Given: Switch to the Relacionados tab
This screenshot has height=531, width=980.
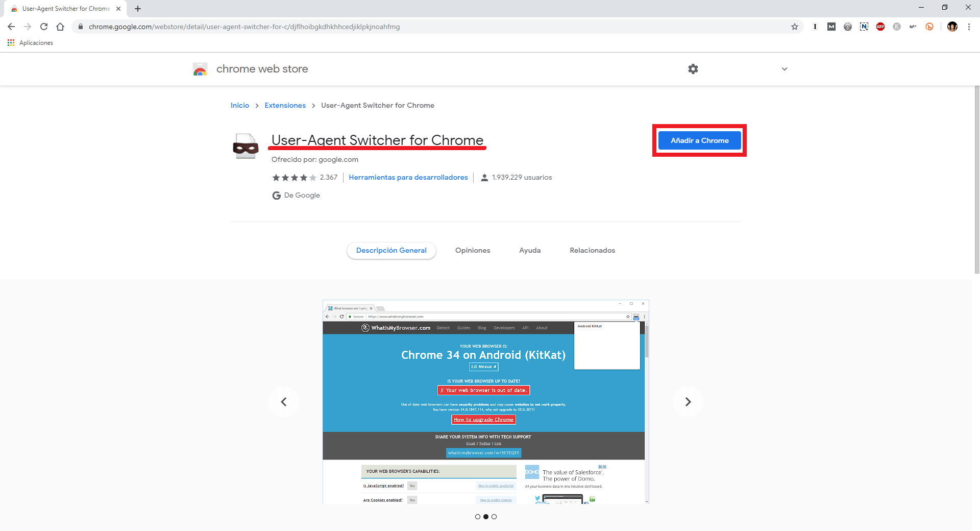Looking at the screenshot, I should pos(592,250).
